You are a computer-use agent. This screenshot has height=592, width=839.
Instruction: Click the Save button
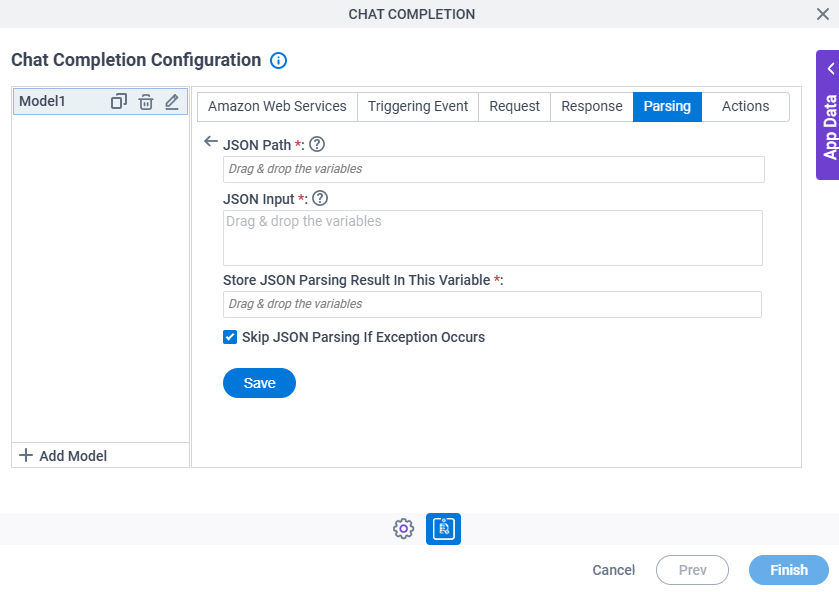tap(260, 383)
